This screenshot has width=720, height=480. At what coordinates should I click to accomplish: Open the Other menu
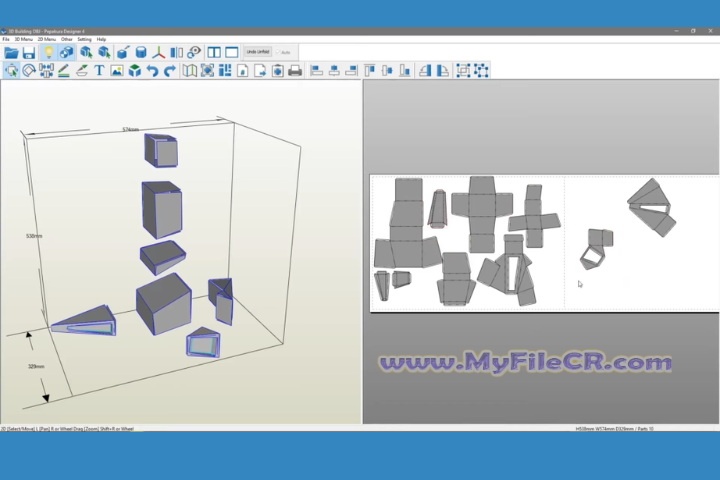pyautogui.click(x=66, y=39)
